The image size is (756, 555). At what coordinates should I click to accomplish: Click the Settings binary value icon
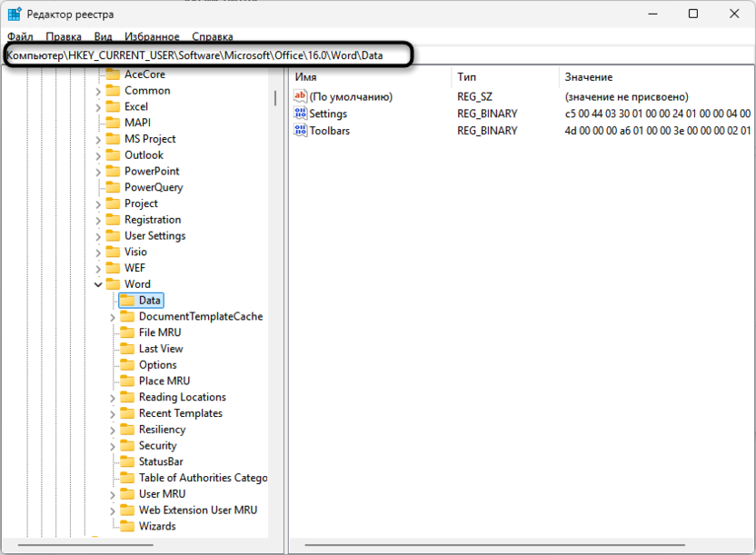[300, 114]
